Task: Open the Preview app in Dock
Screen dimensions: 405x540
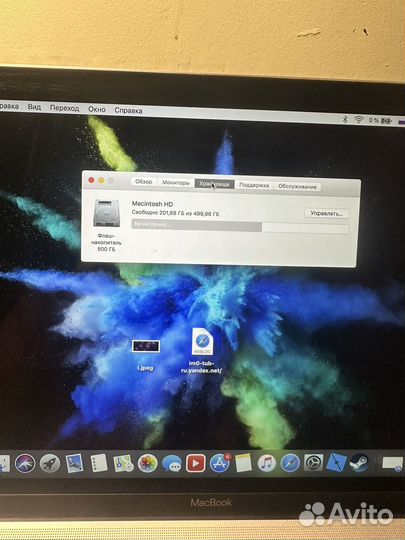Action: [x=74, y=463]
